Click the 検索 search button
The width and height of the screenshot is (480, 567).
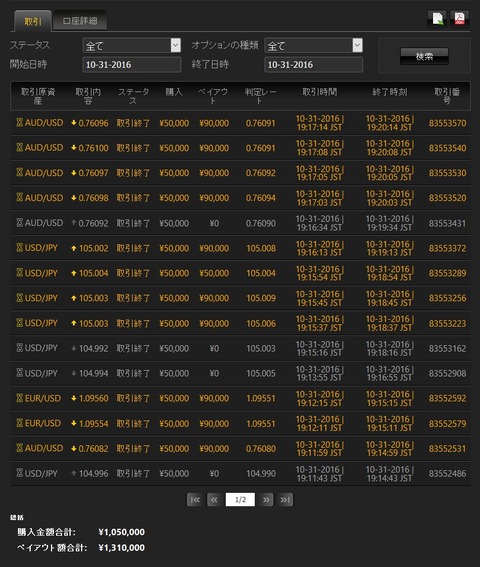tap(424, 56)
